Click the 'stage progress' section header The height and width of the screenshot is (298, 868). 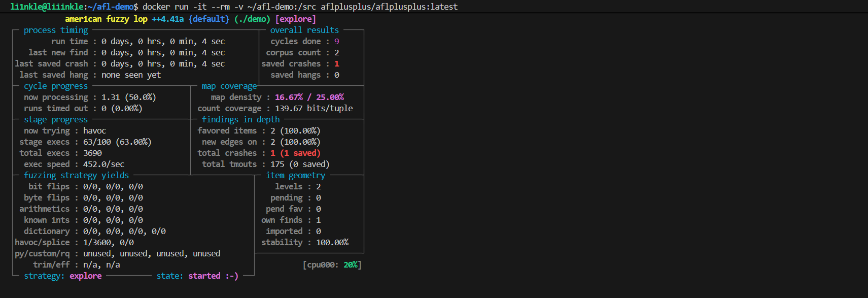point(56,119)
